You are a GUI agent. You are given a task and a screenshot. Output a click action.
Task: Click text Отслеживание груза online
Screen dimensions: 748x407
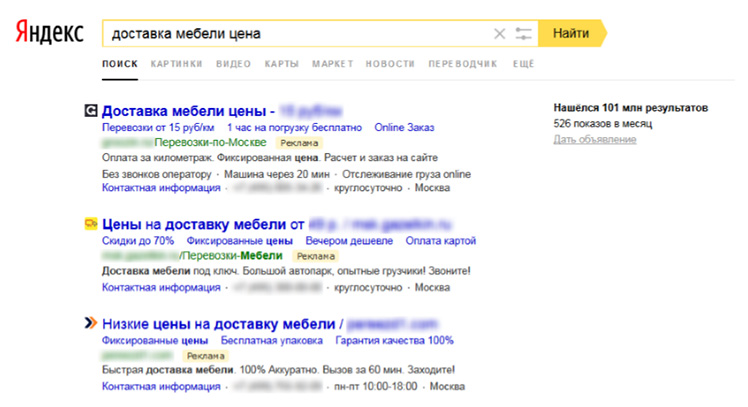pyautogui.click(x=406, y=174)
